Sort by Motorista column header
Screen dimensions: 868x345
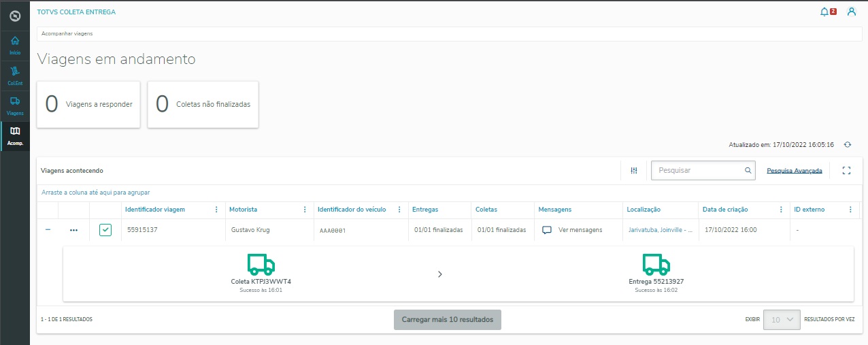point(243,210)
